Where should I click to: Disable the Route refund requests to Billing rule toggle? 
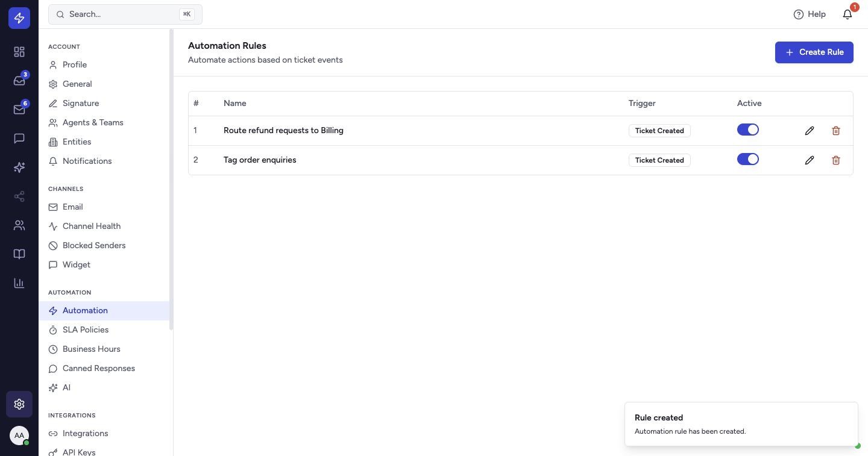tap(748, 130)
